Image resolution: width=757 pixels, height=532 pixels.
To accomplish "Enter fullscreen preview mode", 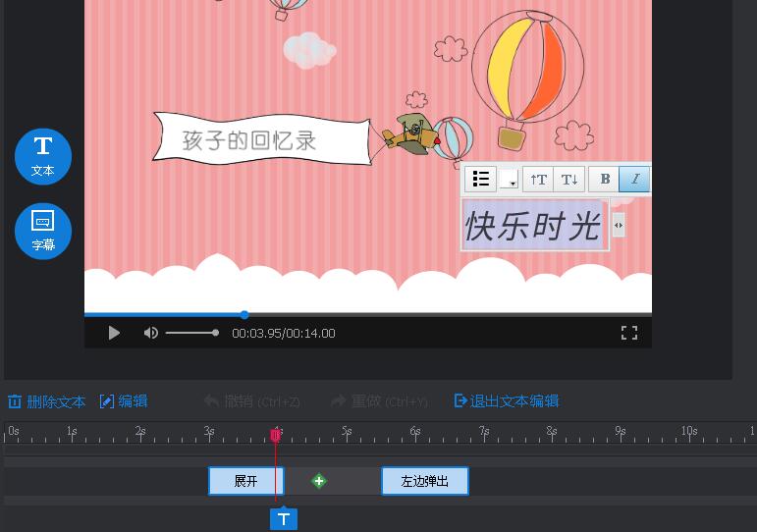I will 629,333.
